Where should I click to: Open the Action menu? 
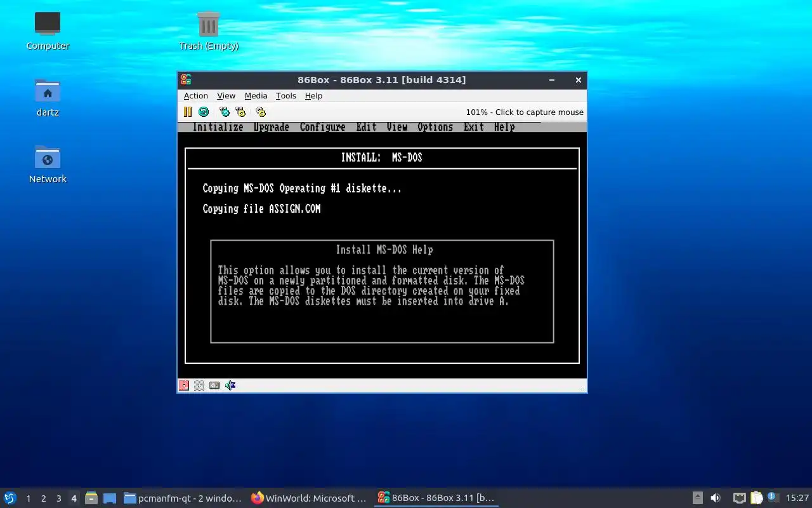click(196, 96)
